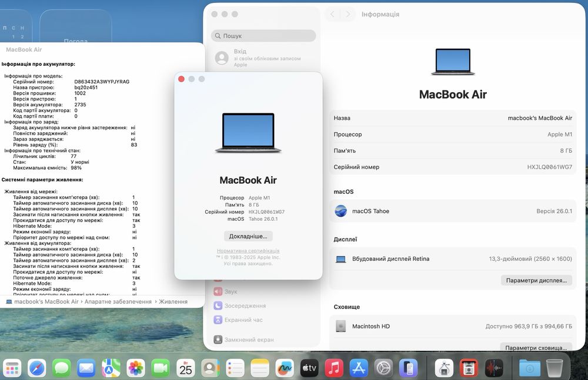The width and height of the screenshot is (588, 380).
Task: Open the Calendar icon showing 25
Action: tap(186, 368)
